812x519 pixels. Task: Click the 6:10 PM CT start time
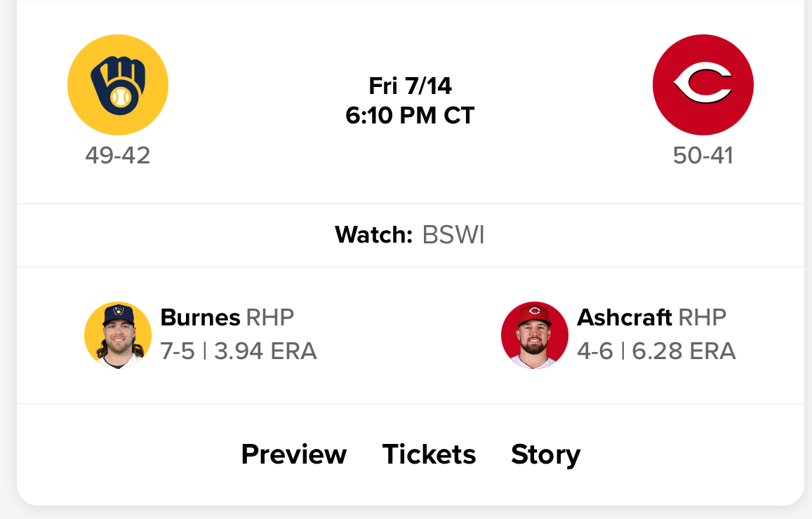pyautogui.click(x=411, y=115)
